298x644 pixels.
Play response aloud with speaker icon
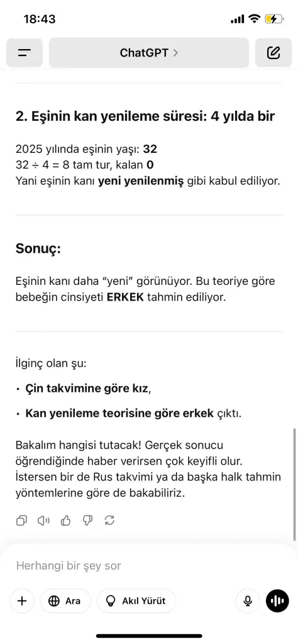[43, 521]
